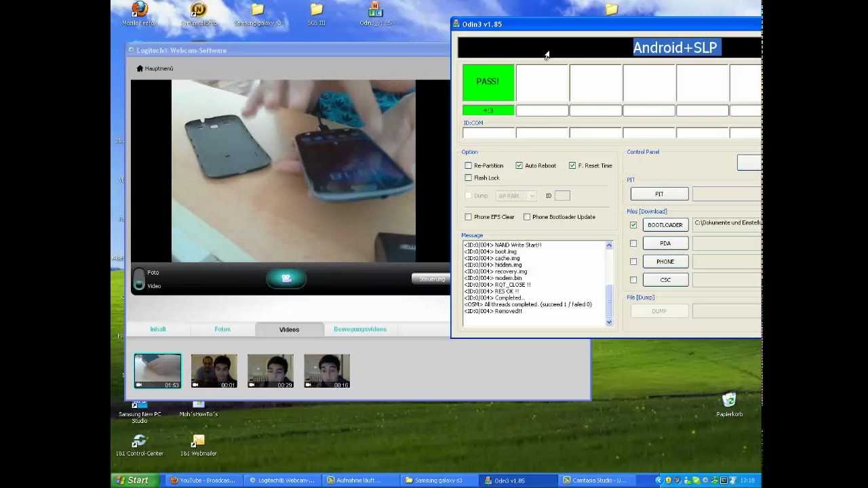Click the tray expand arrow in system tray
The image size is (868, 488).
tap(658, 481)
